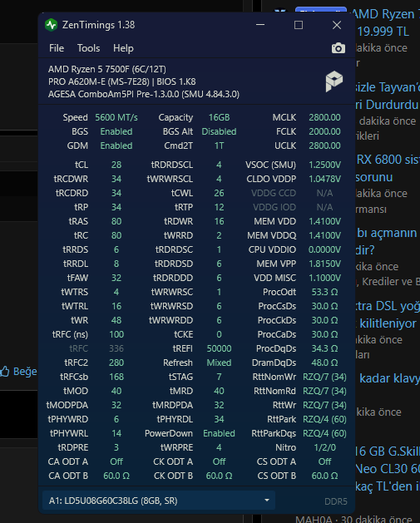420x523 pixels.
Task: Expand the A1 memory module dropdown
Action: 159,501
